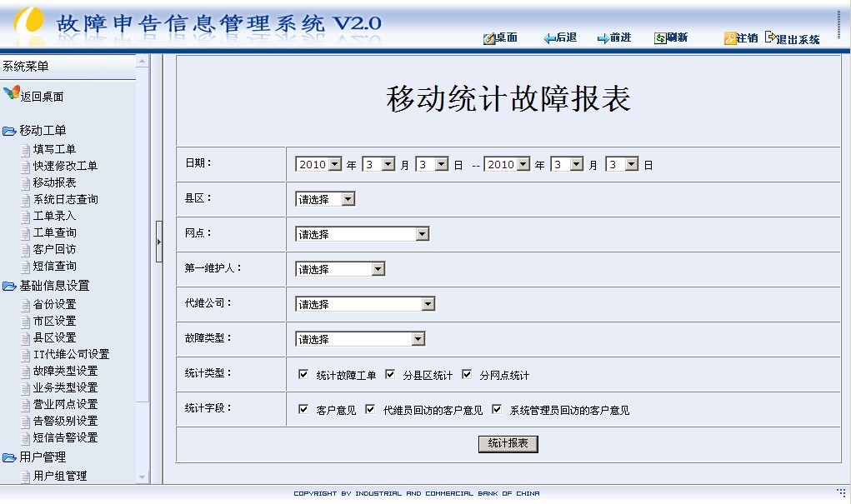The height and width of the screenshot is (504, 851).
Task: Click the 退出系统 (exit system) icon
Action: (771, 37)
